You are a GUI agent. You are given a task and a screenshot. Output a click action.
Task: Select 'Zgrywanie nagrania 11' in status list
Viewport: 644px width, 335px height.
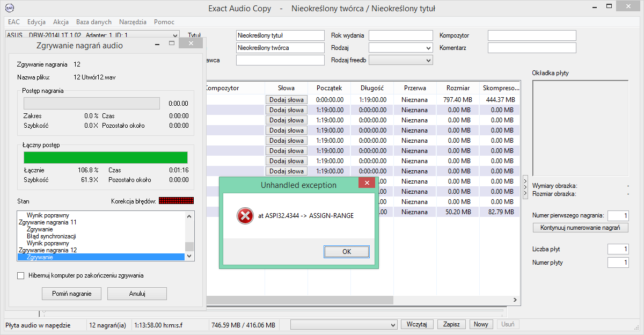pyautogui.click(x=48, y=222)
